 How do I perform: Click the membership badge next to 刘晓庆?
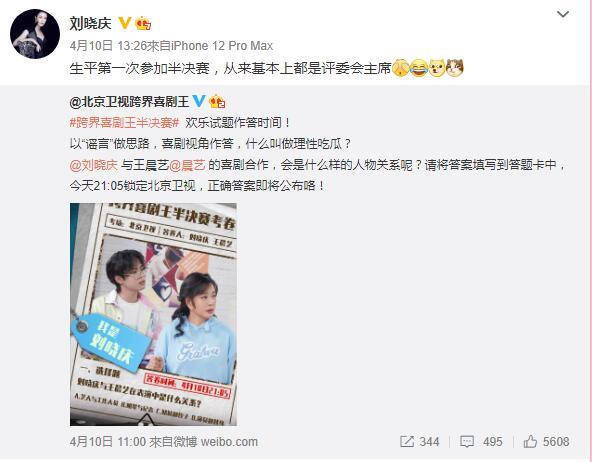[143, 23]
